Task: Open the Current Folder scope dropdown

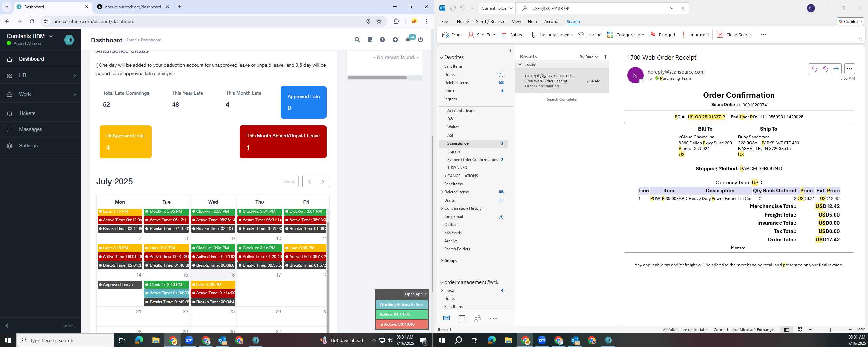Action: pyautogui.click(x=497, y=8)
